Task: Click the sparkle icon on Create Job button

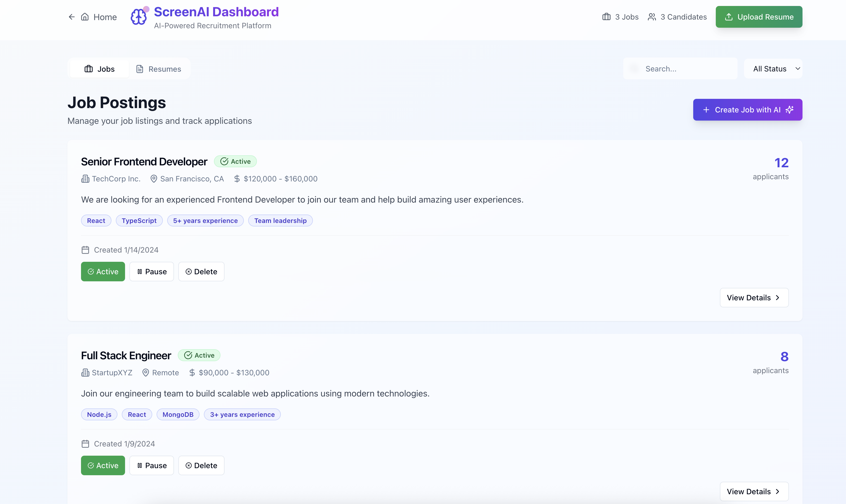Action: tap(789, 110)
